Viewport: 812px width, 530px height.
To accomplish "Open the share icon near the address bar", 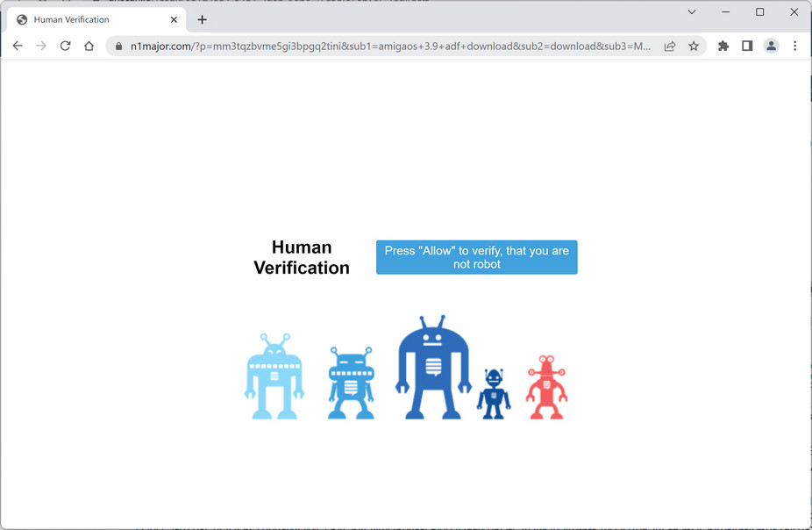I will 669,46.
